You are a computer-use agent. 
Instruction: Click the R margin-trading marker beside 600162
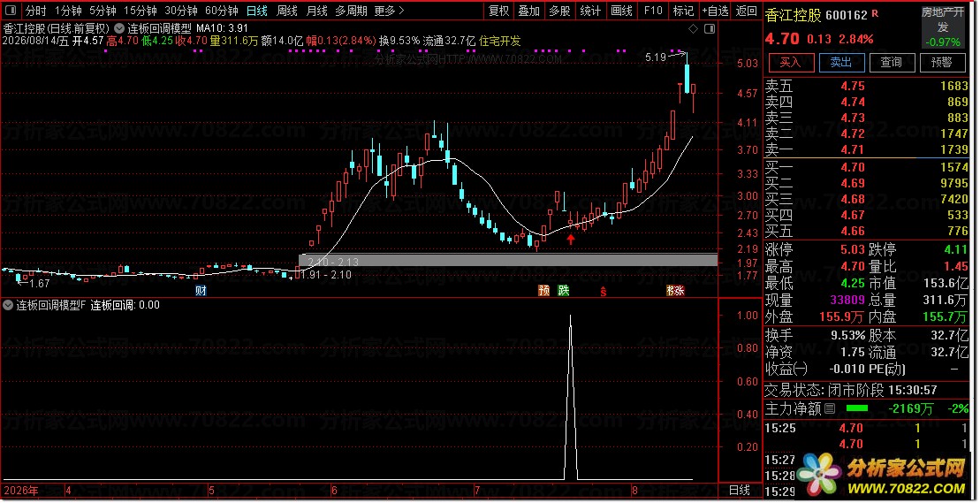874,13
